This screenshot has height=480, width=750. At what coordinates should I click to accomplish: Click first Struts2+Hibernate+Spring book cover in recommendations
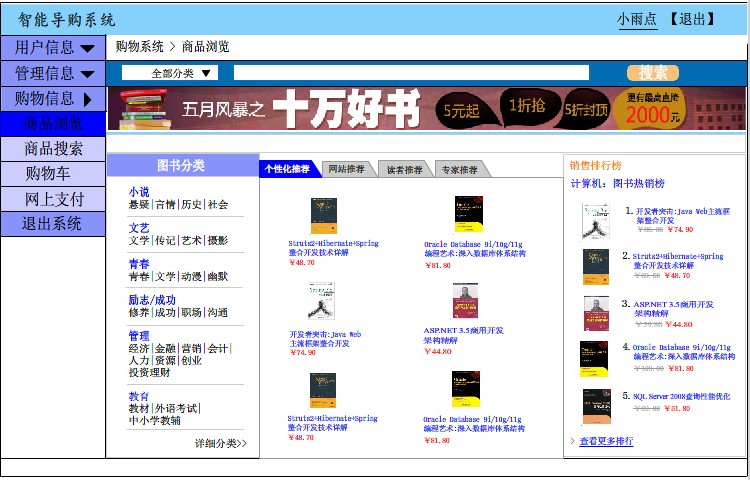point(324,216)
